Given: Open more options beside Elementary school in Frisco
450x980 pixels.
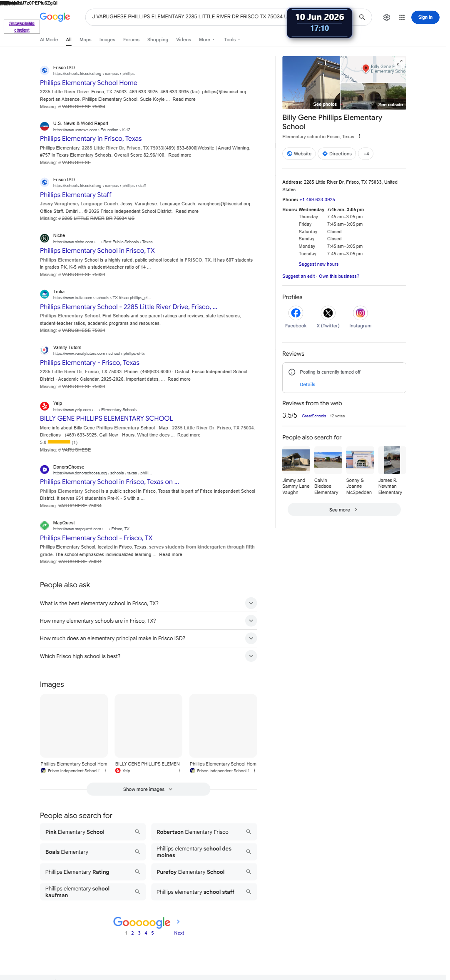Looking at the screenshot, I should pos(360,136).
